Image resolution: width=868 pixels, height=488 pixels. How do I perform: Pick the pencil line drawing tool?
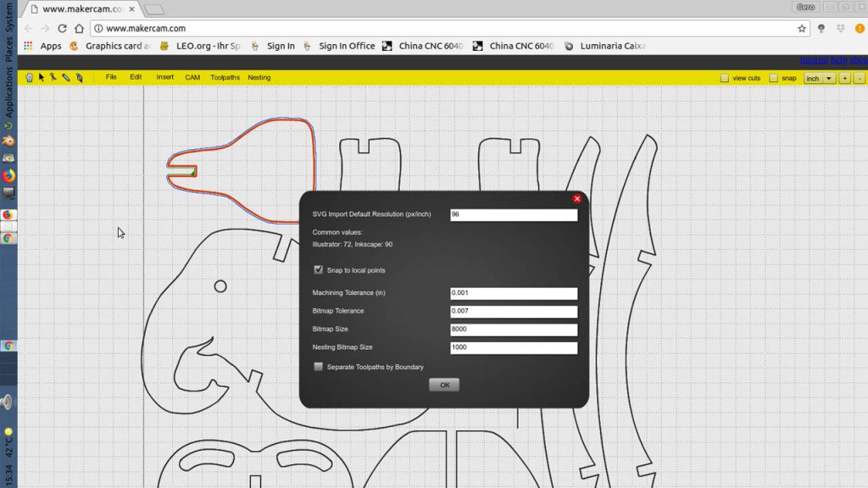pos(66,78)
